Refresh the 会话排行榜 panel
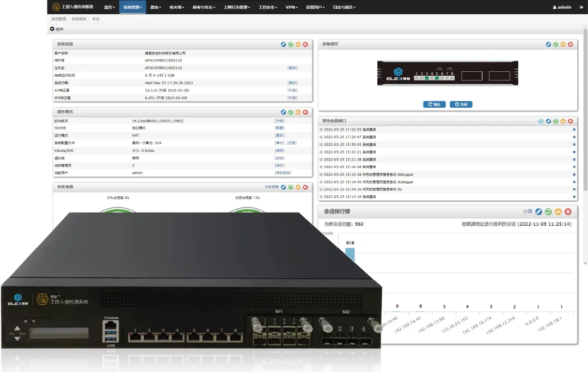This screenshot has width=588, height=372. (548, 212)
